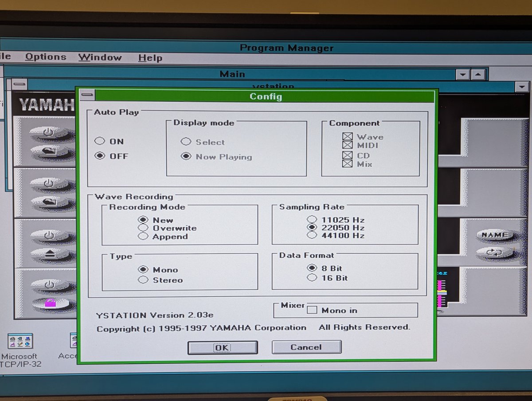Open the Options menu in Program Manager
Viewport: 532px width, 401px height.
pyautogui.click(x=45, y=57)
